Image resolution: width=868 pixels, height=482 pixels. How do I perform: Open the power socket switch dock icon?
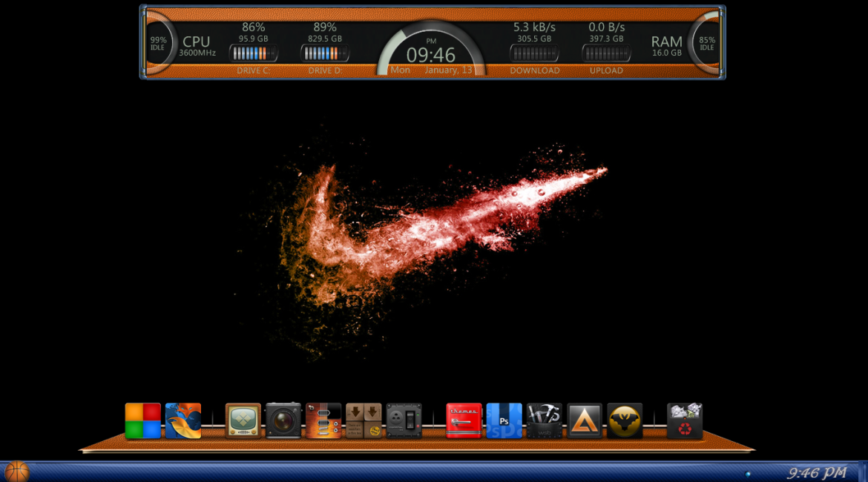404,420
